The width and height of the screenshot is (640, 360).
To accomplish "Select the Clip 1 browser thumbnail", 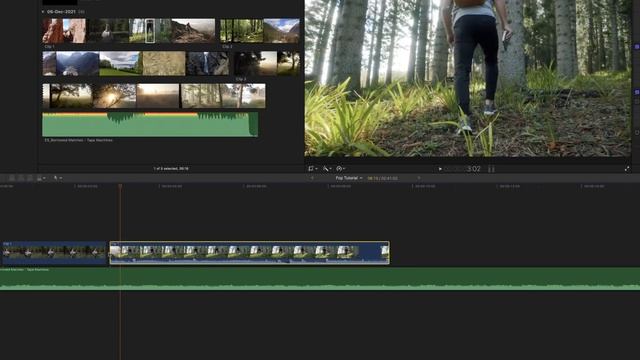I will pyautogui.click(x=129, y=31).
